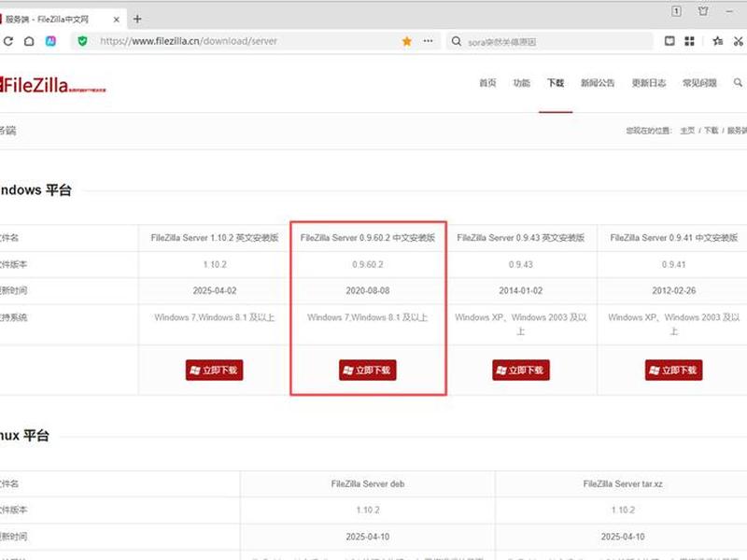747x560 pixels.
Task: Open the 下载 navigation item
Action: click(556, 83)
